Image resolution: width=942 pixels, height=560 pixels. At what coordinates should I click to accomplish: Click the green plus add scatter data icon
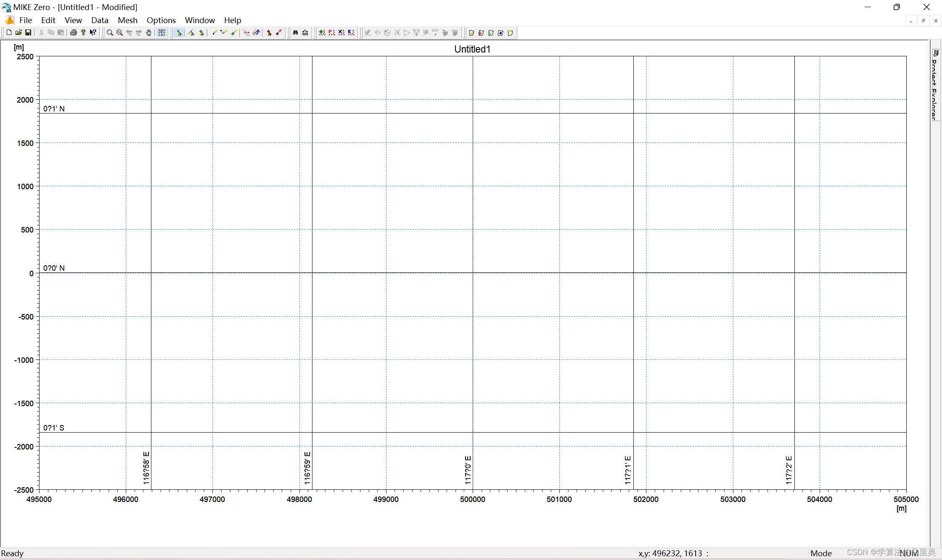322,33
